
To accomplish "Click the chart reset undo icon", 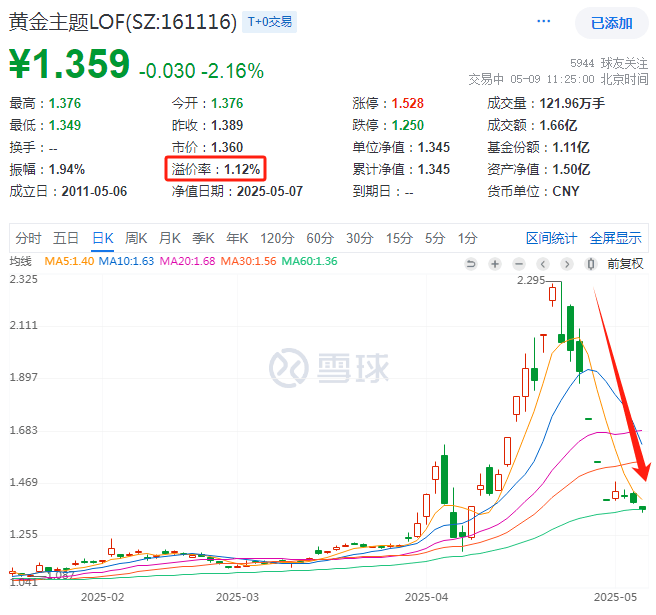I will pos(471,264).
